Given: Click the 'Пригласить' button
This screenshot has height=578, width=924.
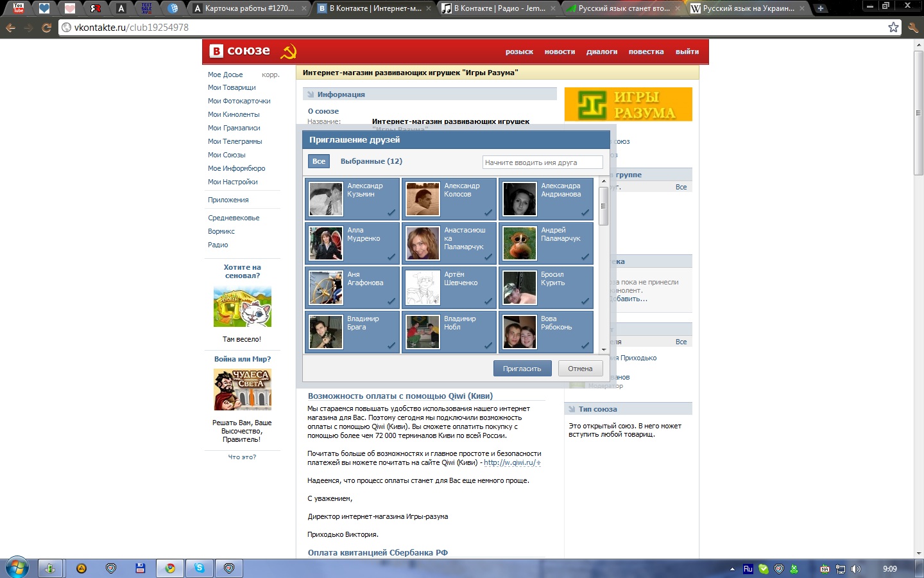Looking at the screenshot, I should click(x=522, y=369).
